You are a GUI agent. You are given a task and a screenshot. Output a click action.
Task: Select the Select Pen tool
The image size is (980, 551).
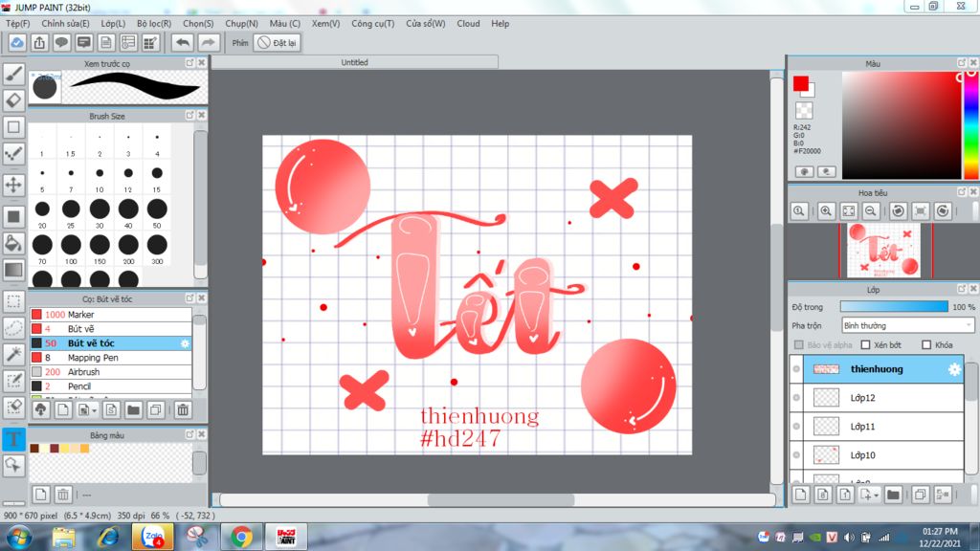(13, 381)
